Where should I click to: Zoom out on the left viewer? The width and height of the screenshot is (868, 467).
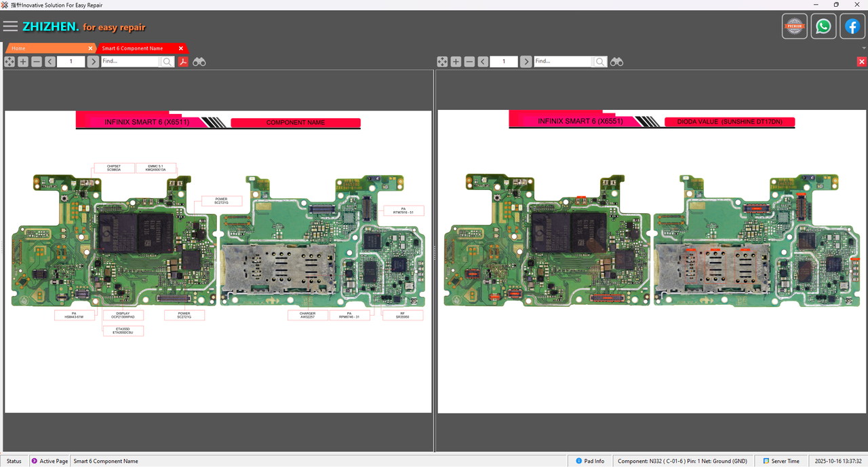pyautogui.click(x=37, y=62)
